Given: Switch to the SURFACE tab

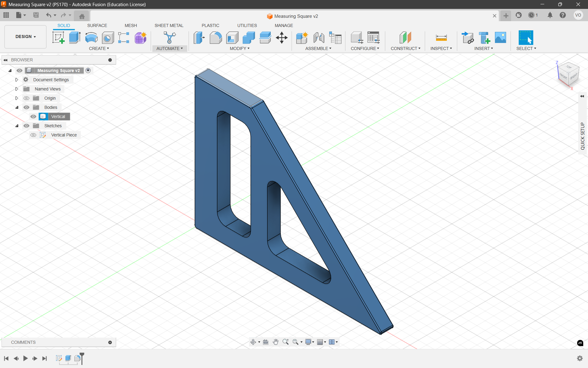Looking at the screenshot, I should tap(97, 25).
